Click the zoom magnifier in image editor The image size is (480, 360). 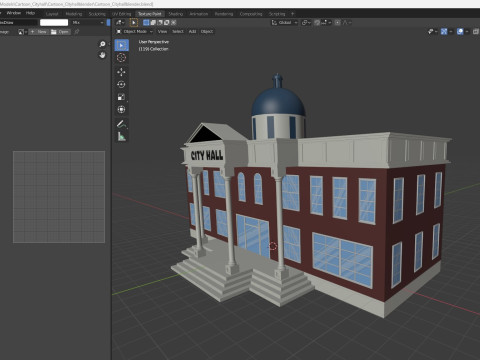pos(102,44)
